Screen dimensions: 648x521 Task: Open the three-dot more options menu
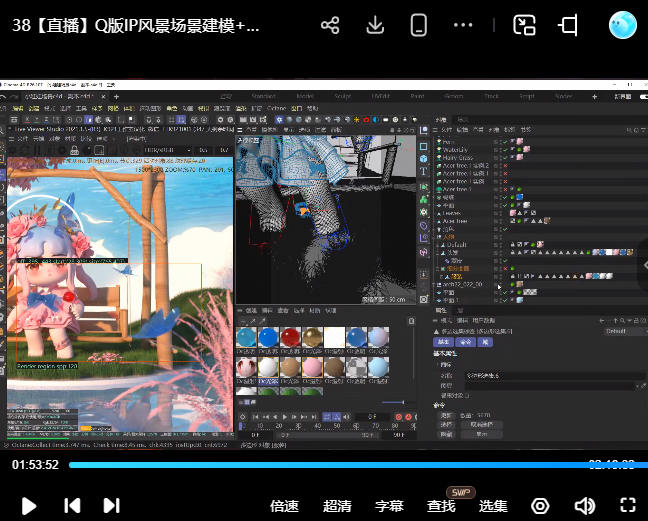point(463,25)
